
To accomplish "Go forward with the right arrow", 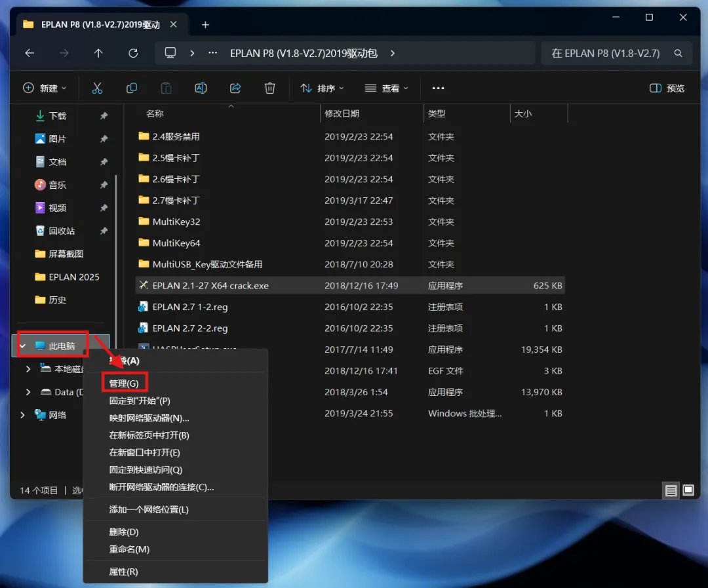I will tap(64, 53).
